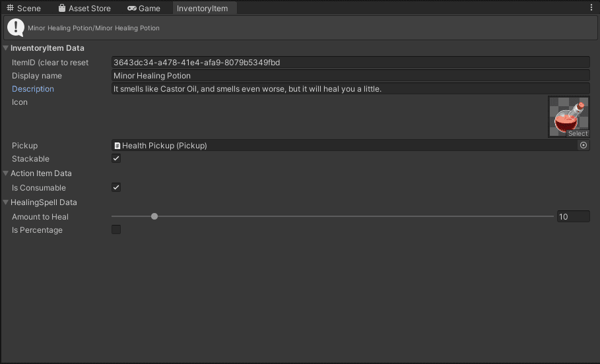Click the warning icon beside Minor Healing Potion
The image size is (600, 364).
(x=16, y=28)
